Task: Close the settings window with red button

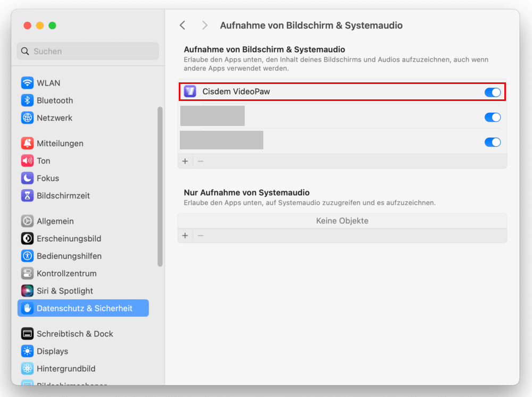Action: click(x=28, y=26)
